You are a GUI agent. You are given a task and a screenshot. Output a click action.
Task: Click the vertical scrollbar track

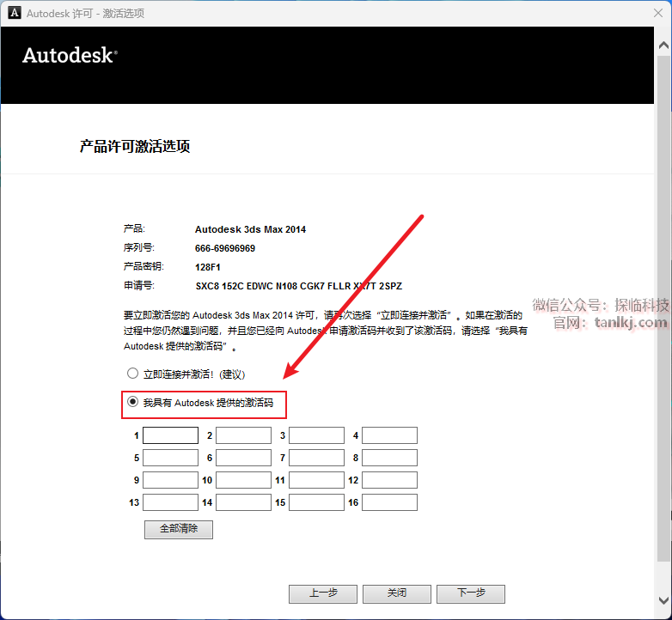point(663,308)
